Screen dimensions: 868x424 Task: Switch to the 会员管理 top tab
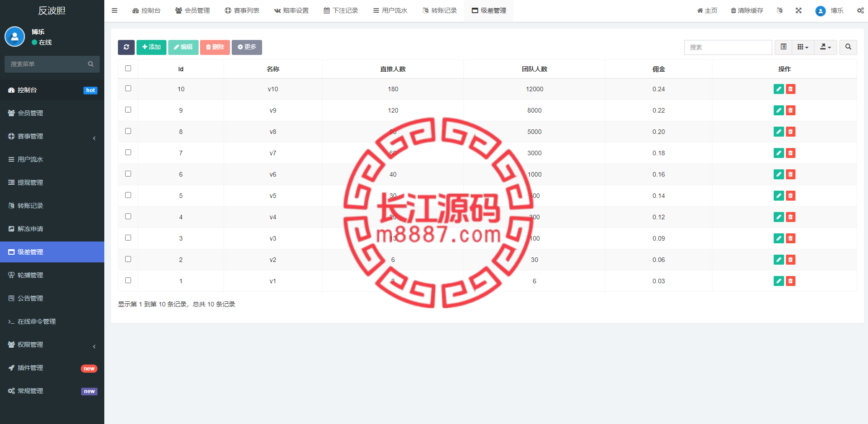192,10
